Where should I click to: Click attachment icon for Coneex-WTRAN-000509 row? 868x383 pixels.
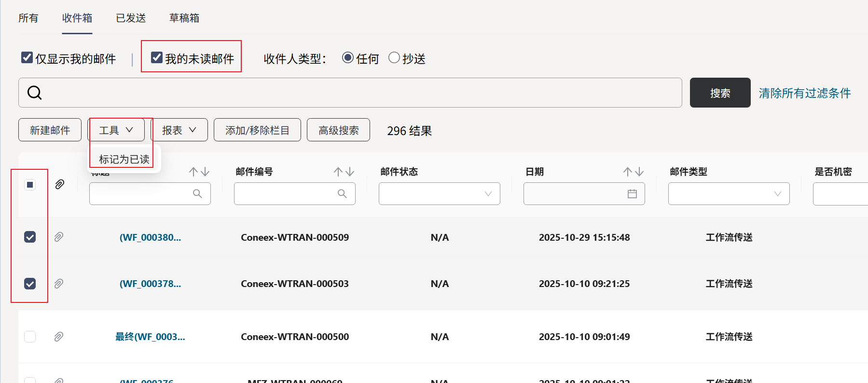[58, 237]
